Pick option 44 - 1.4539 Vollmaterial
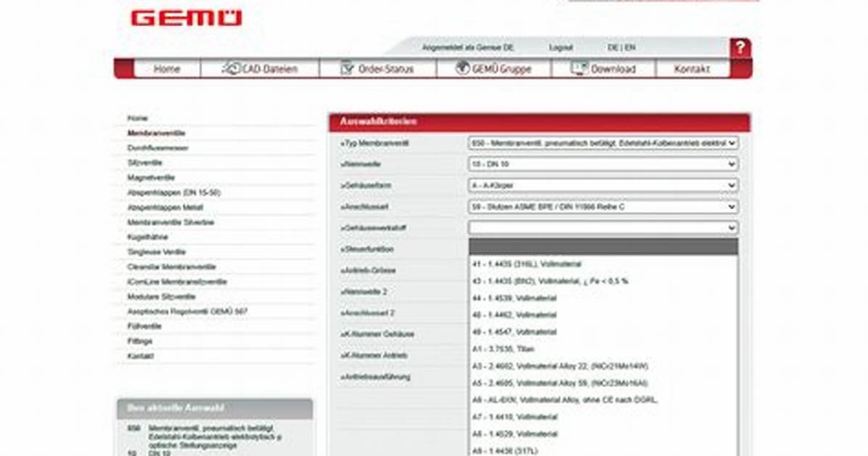The image size is (868, 456). pyautogui.click(x=603, y=298)
